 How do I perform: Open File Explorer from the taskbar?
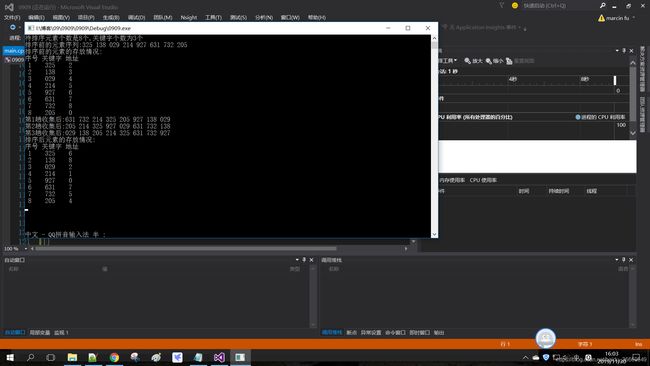pos(72,357)
